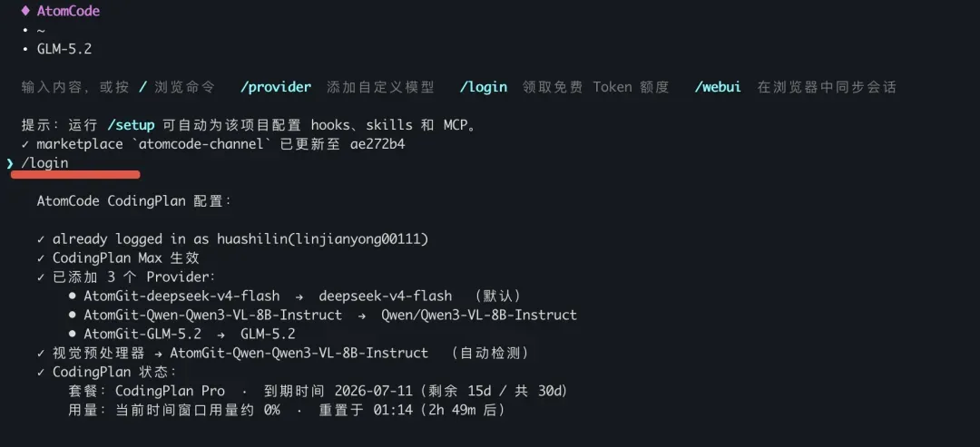Viewport: 980px width, 447px height.
Task: Select the GLM-5.2 model line in header
Action: pos(64,49)
